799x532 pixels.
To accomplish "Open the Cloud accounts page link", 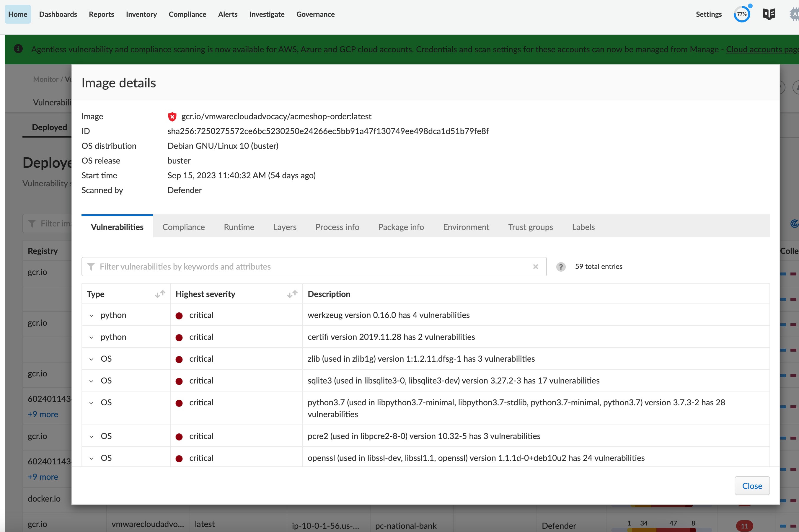I will coord(762,49).
